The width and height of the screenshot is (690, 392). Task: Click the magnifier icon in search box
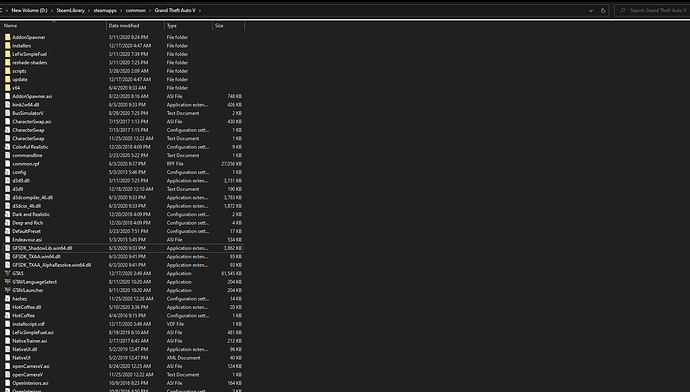tap(622, 11)
